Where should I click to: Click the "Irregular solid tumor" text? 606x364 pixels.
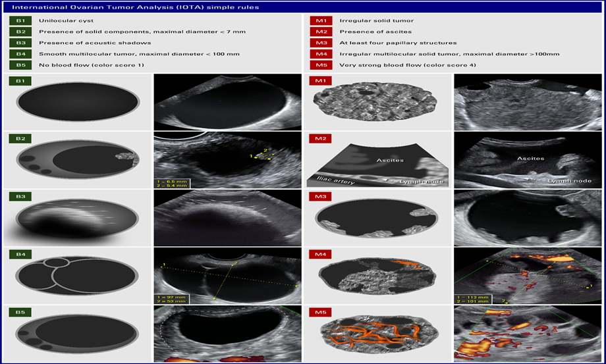click(368, 20)
